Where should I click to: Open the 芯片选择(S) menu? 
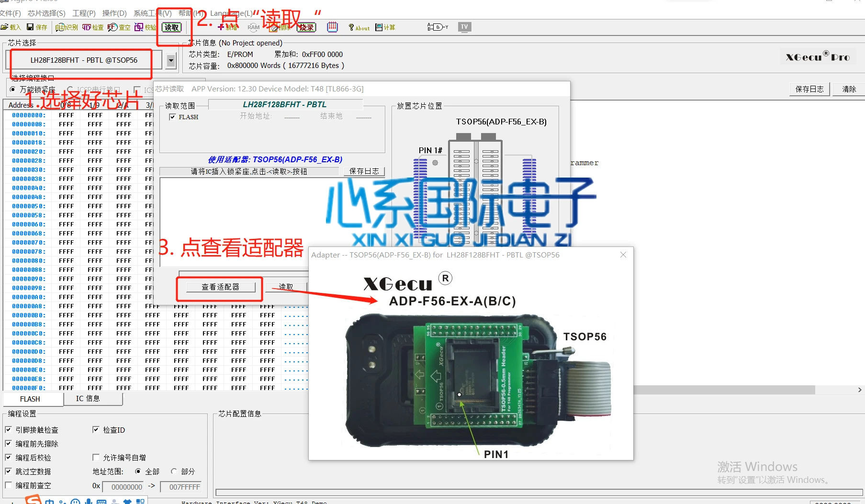tap(46, 13)
